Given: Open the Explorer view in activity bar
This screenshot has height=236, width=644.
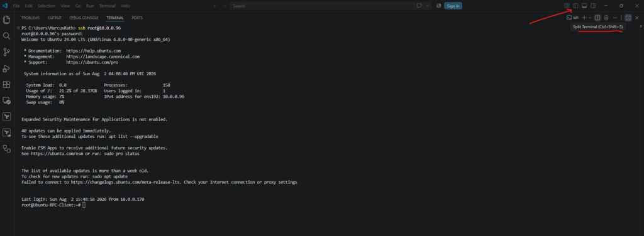Looking at the screenshot, I should 6,19.
